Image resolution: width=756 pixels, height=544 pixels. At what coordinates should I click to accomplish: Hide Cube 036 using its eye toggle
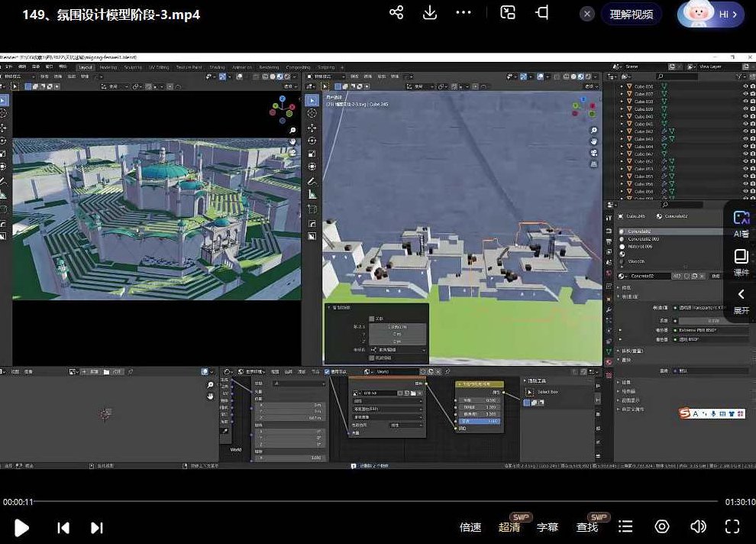tap(746, 86)
